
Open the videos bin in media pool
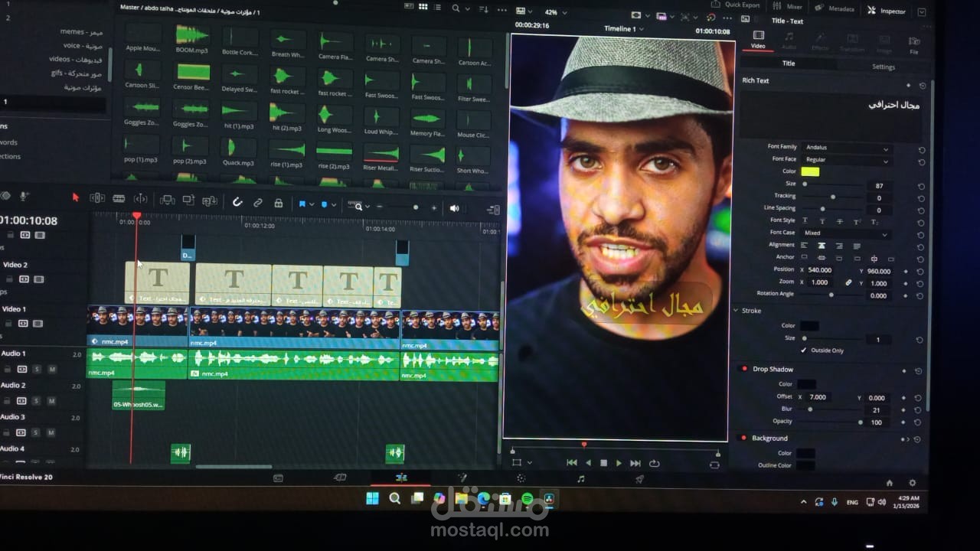coord(76,59)
